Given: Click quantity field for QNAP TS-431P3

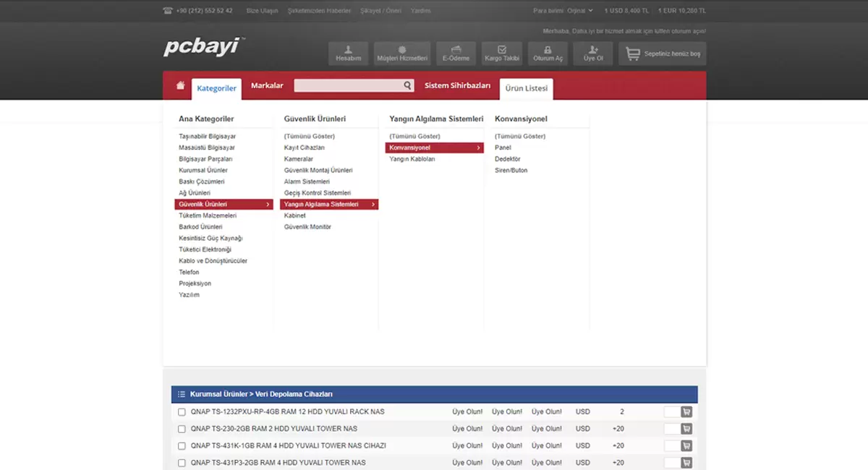Looking at the screenshot, I should click(x=671, y=463).
